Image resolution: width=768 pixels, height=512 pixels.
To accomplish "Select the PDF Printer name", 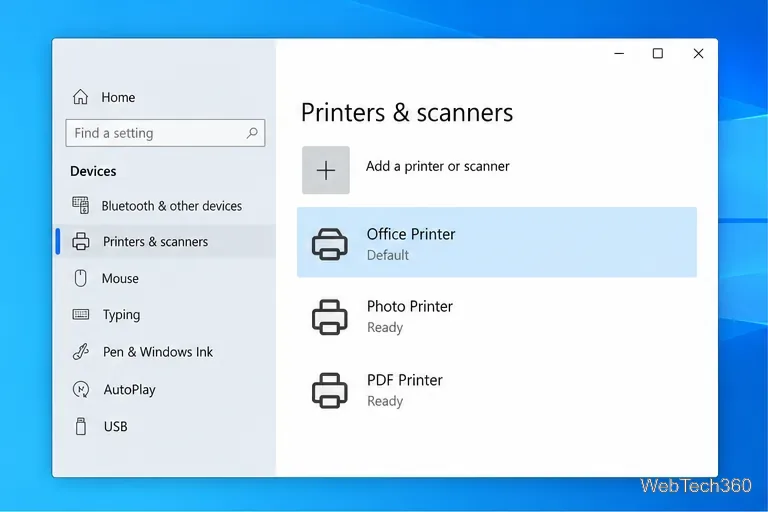I will click(x=405, y=380).
